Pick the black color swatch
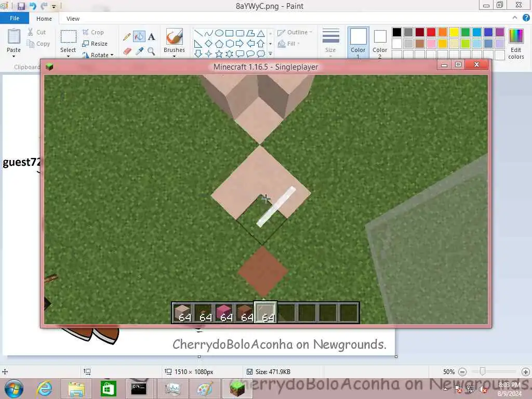This screenshot has height=399, width=532. point(396,32)
